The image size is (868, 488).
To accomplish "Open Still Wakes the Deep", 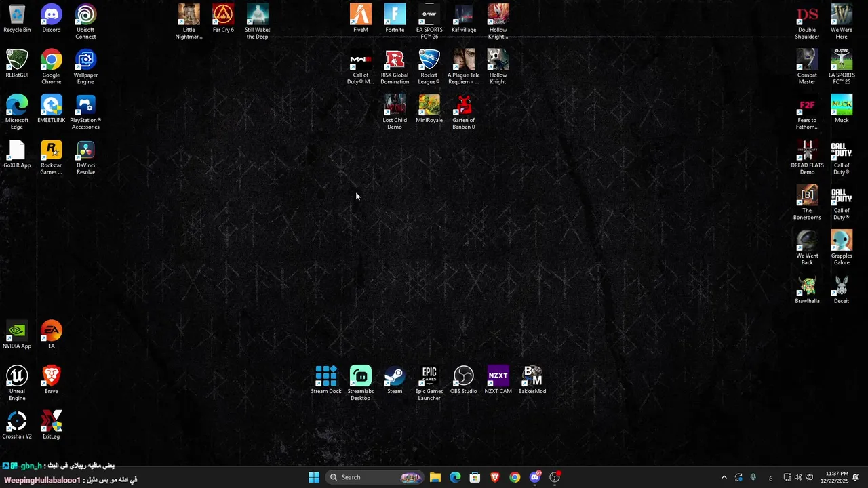I will (x=258, y=22).
